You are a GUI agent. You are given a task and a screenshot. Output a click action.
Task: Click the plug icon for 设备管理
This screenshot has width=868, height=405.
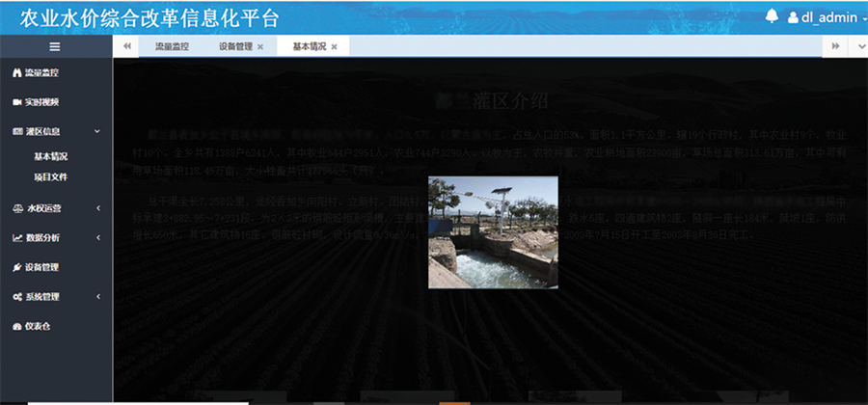coord(17,267)
